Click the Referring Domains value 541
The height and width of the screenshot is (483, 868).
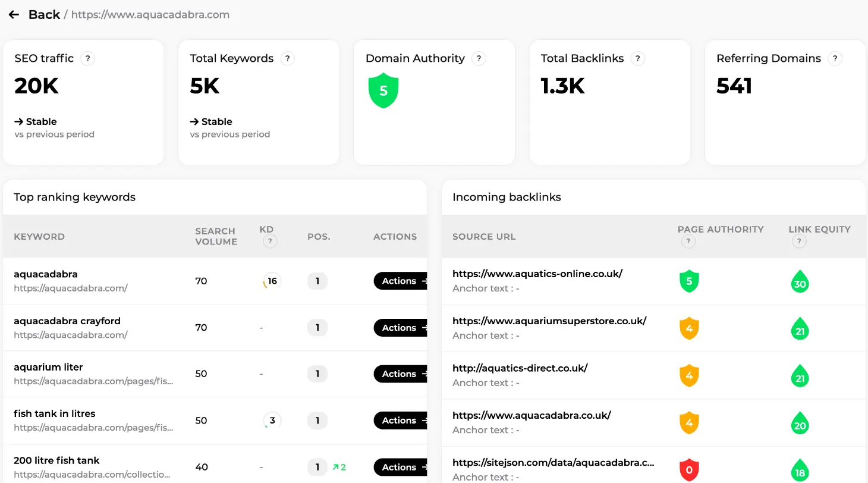734,86
